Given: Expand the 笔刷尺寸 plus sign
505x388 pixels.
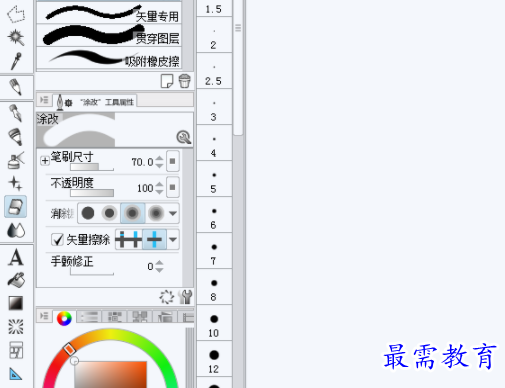Looking at the screenshot, I should tap(45, 161).
